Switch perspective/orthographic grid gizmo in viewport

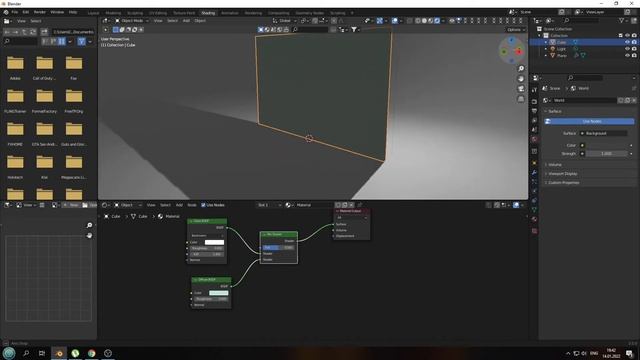(521, 99)
